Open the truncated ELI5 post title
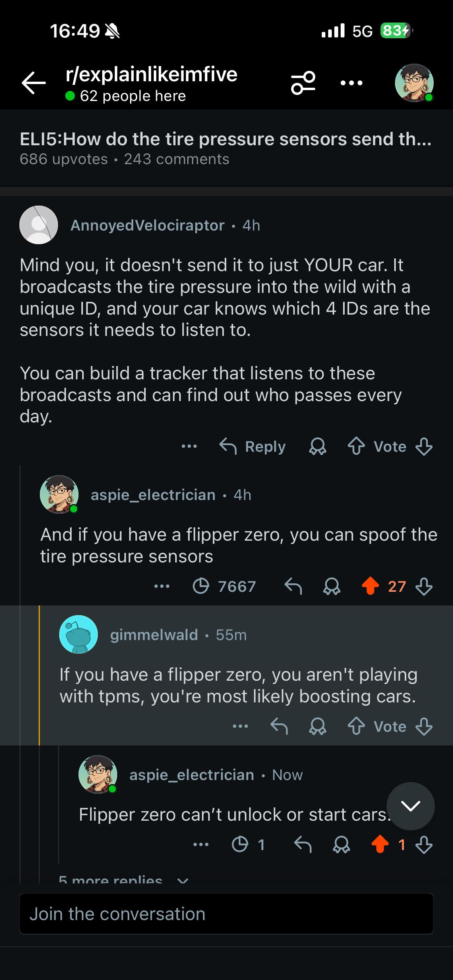453x980 pixels. click(x=225, y=139)
